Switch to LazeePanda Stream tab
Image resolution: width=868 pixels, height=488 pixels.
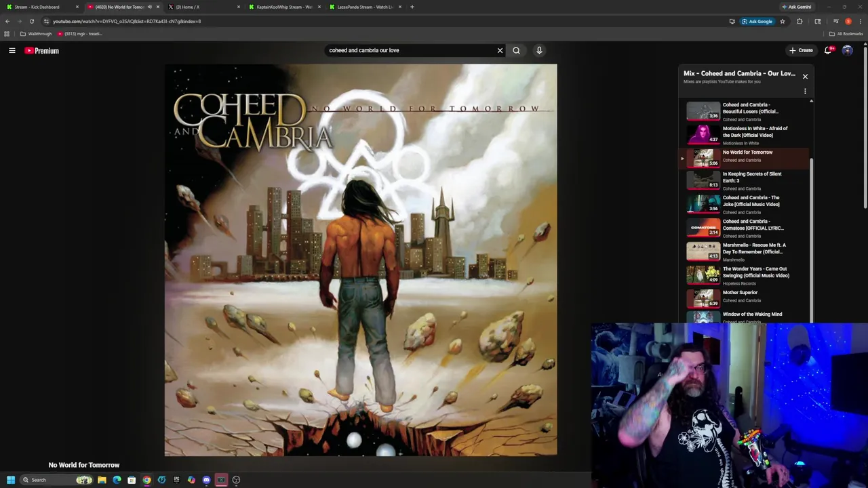coord(365,7)
